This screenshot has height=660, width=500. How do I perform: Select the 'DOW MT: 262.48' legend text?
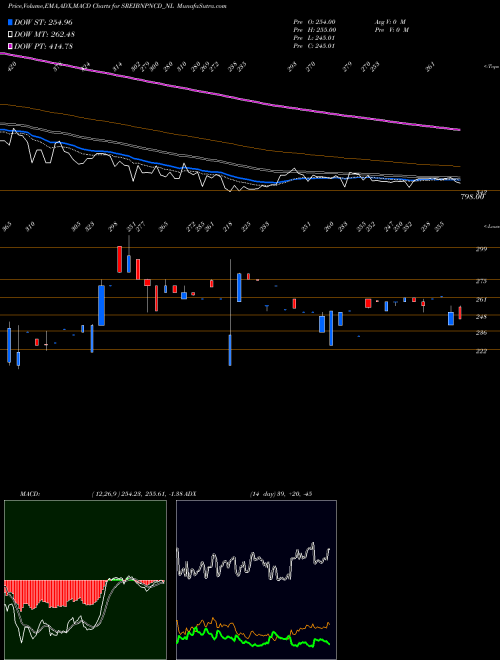[44, 34]
